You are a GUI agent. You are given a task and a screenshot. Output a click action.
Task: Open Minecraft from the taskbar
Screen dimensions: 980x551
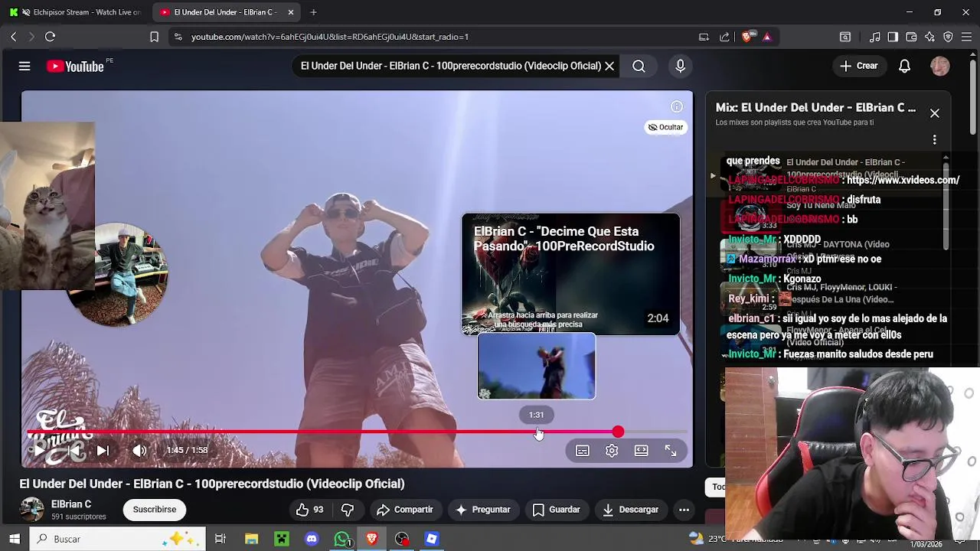(x=282, y=539)
